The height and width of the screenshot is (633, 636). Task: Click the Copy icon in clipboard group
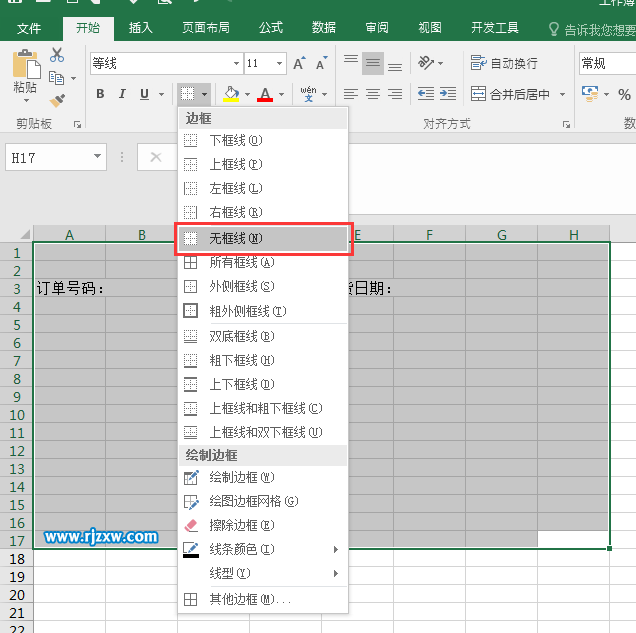point(56,78)
